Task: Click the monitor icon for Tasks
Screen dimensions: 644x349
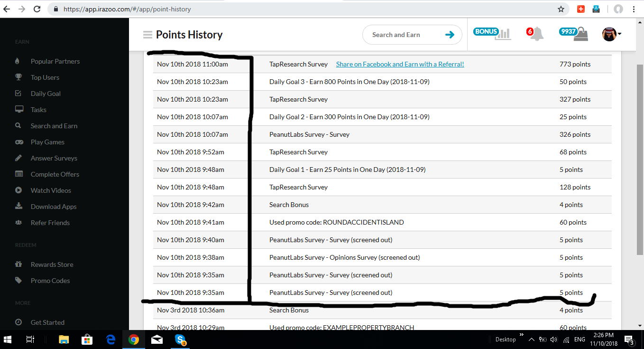Action: (19, 110)
